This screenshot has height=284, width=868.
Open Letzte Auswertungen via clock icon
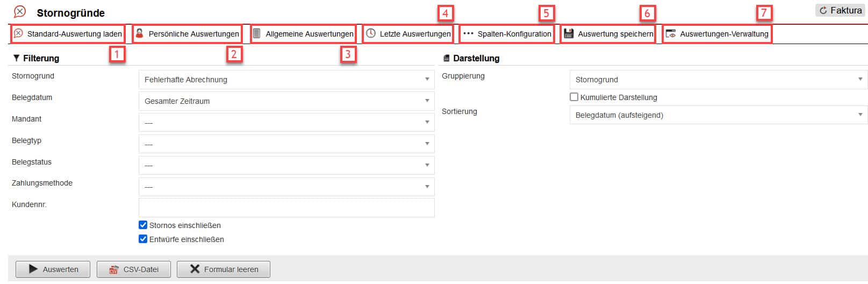pos(371,33)
